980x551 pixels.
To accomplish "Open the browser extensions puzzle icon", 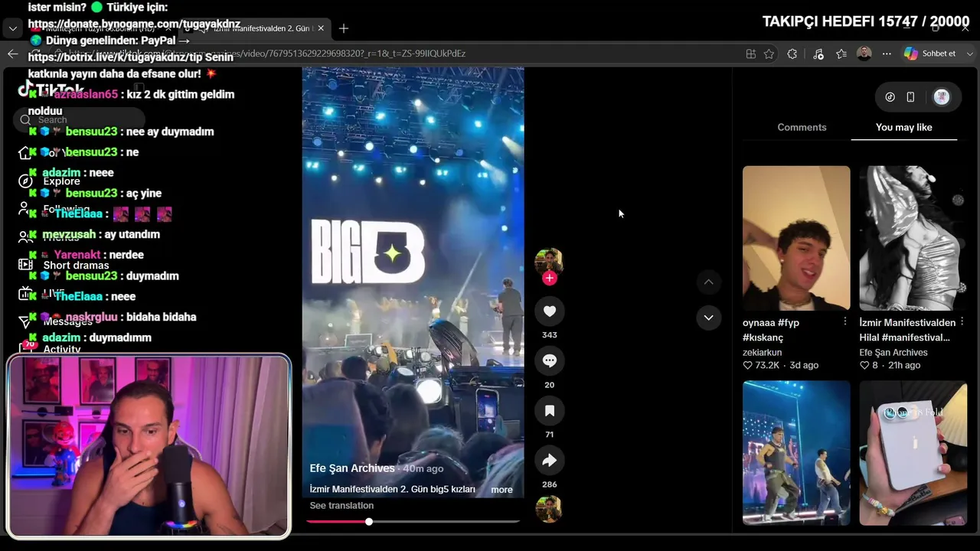I will click(792, 54).
